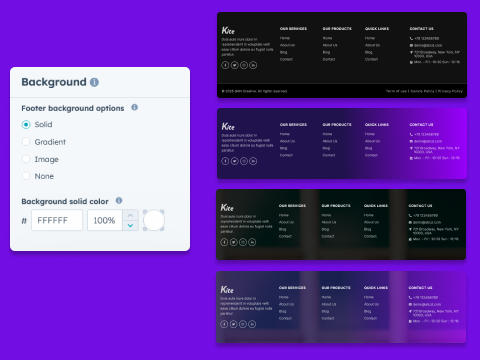Viewport: 480px width, 360px height.
Task: Click the Twitter icon in the dark image footer
Action: [x=234, y=242]
